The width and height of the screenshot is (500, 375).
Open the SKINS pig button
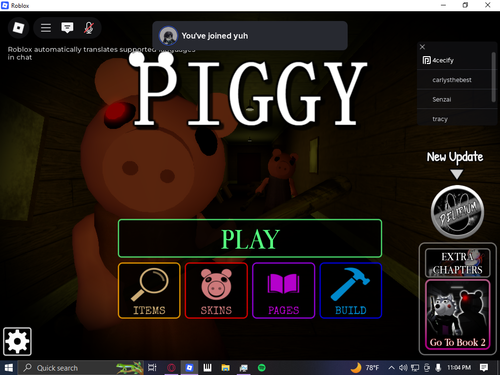(216, 290)
